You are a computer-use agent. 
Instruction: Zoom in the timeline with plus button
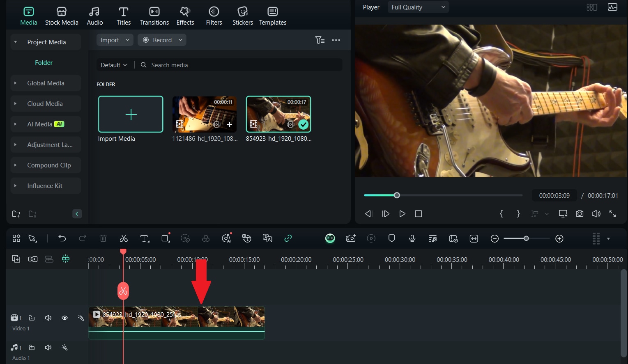(559, 238)
